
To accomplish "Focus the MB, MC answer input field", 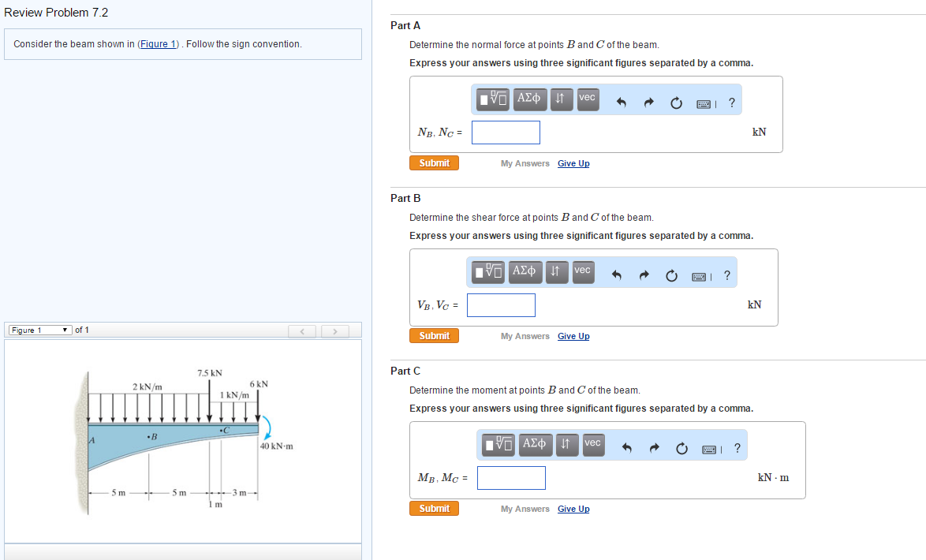I will point(511,478).
